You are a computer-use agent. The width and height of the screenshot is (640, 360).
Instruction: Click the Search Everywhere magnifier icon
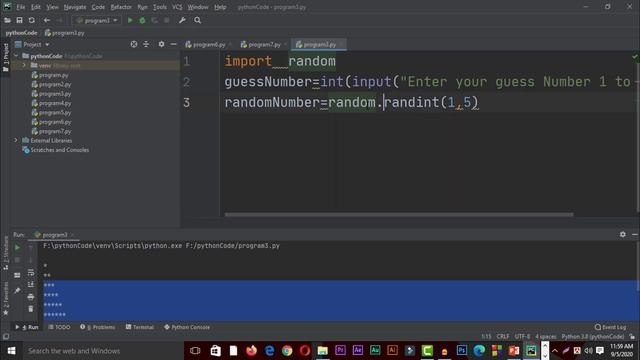[198, 20]
